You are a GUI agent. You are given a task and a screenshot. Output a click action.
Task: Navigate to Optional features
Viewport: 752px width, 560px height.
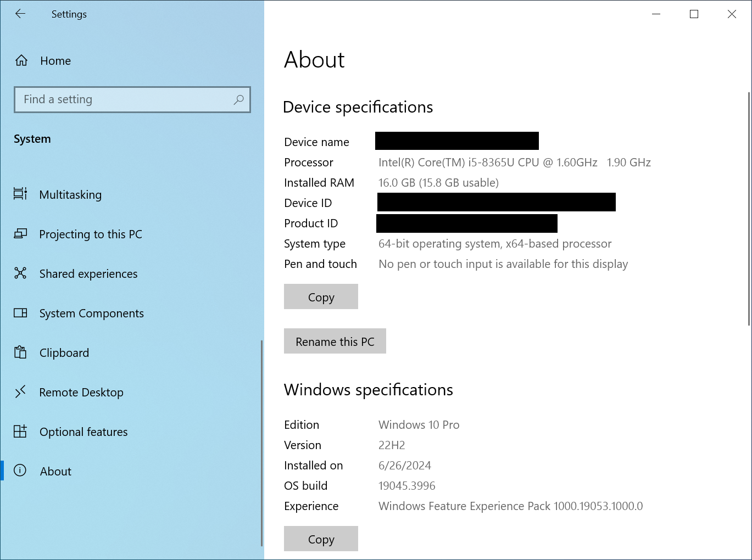point(83,432)
